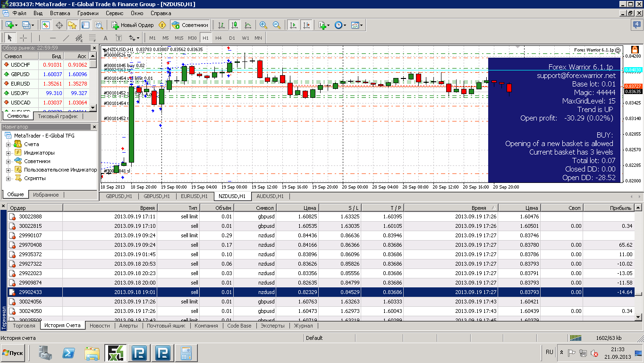Close the Market Watch panel

pos(93,48)
